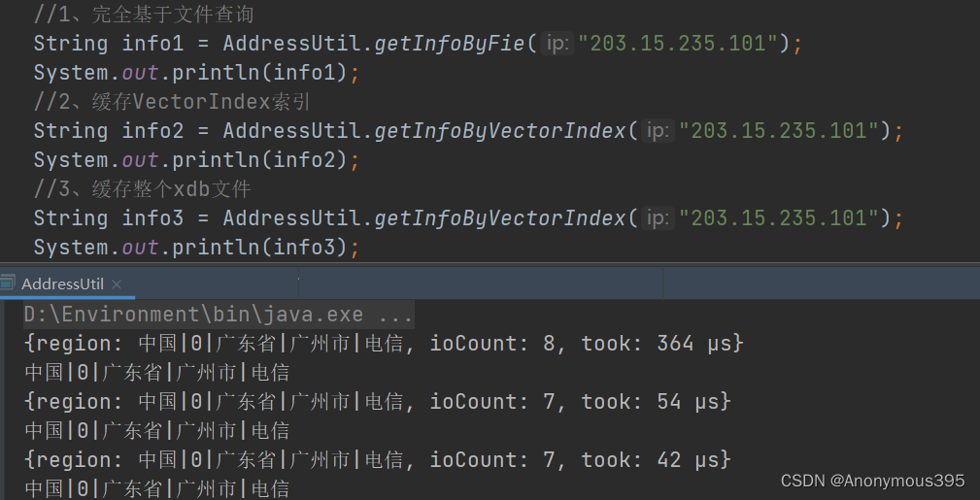Place cursor in the println(info1) statement
The width and height of the screenshot is (980, 500).
pyautogui.click(x=197, y=73)
